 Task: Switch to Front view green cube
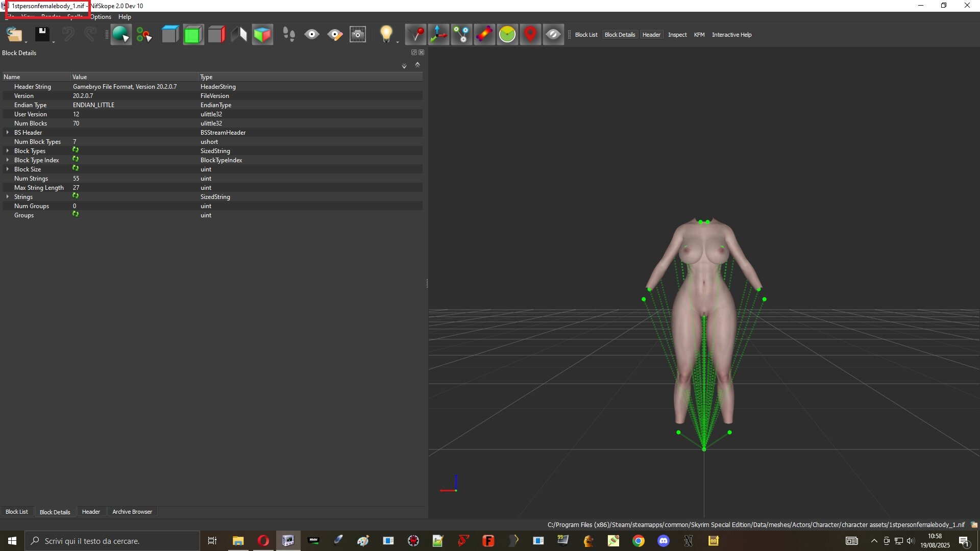pos(193,35)
